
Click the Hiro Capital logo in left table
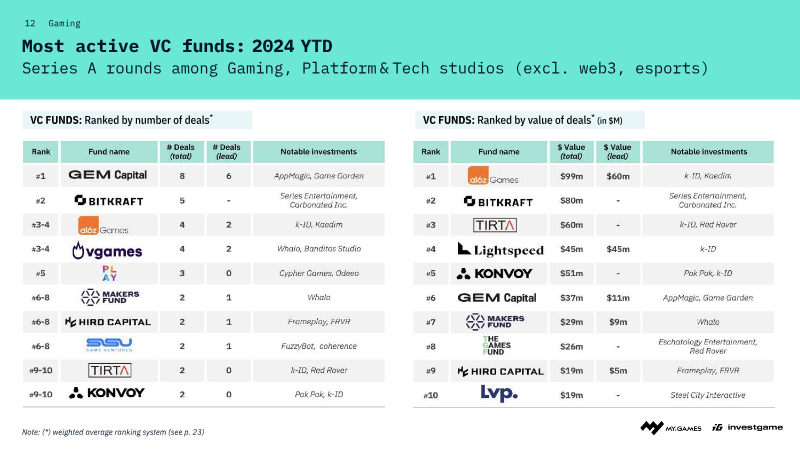[108, 322]
